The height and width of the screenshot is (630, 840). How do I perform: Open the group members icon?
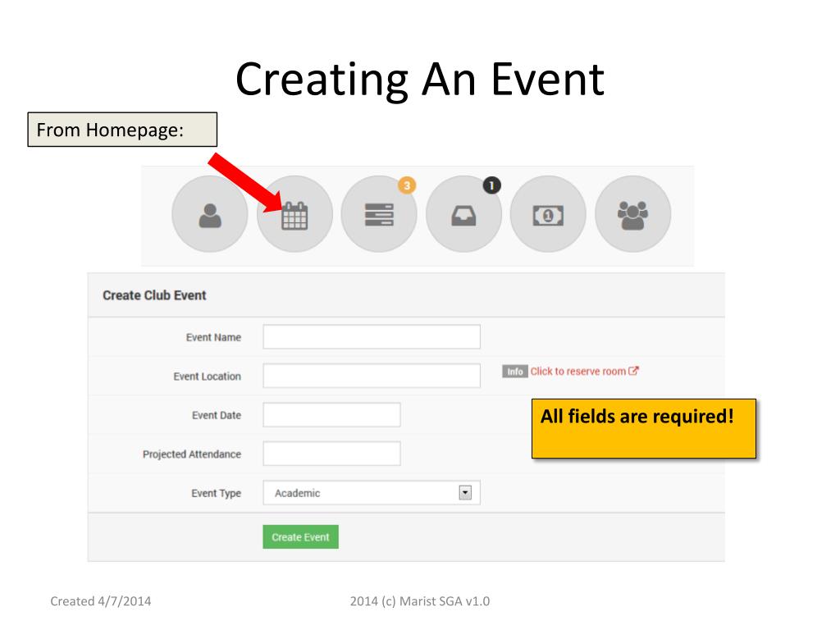632,214
